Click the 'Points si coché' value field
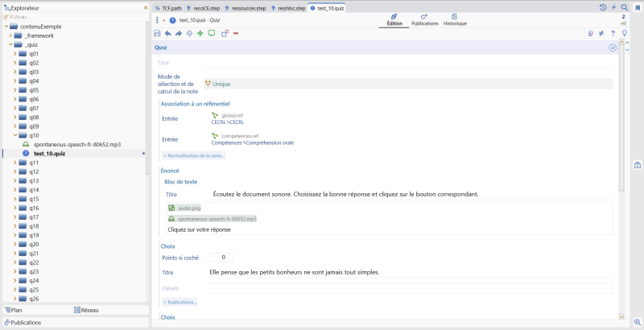644x330 pixels. point(220,258)
